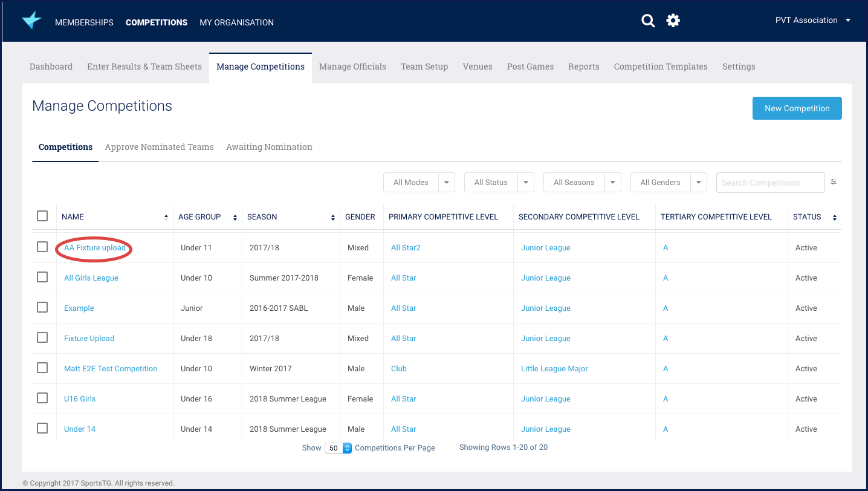The height and width of the screenshot is (491, 868).
Task: Sort by Age Group column arrows
Action: click(x=235, y=217)
